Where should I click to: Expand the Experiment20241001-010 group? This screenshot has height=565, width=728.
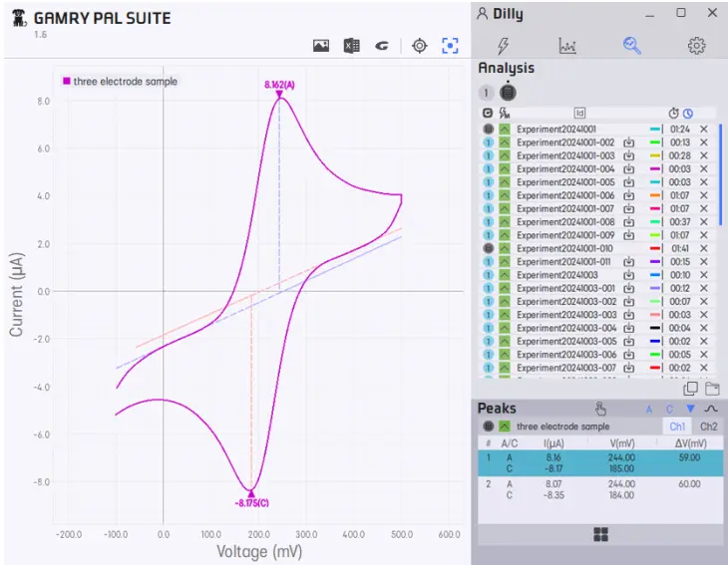488,248
